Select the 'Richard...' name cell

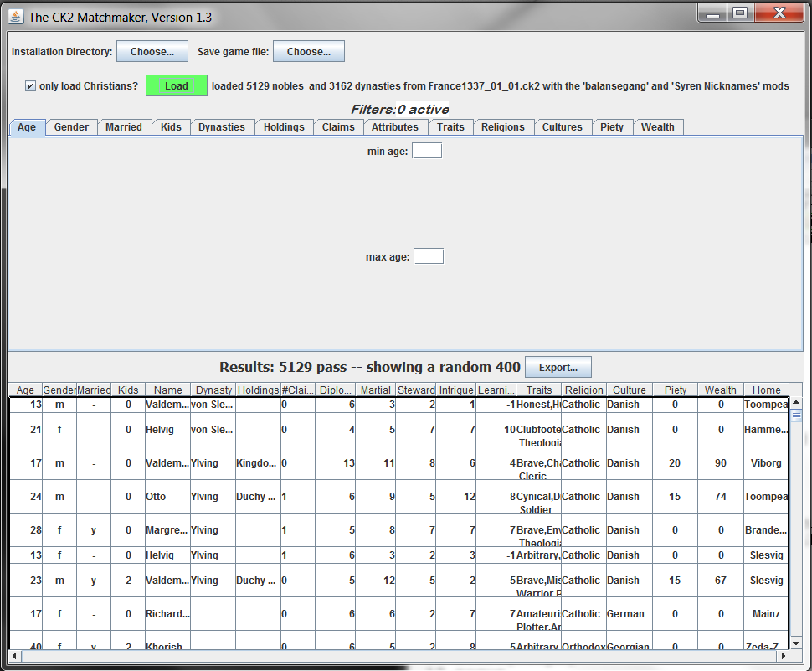click(167, 613)
